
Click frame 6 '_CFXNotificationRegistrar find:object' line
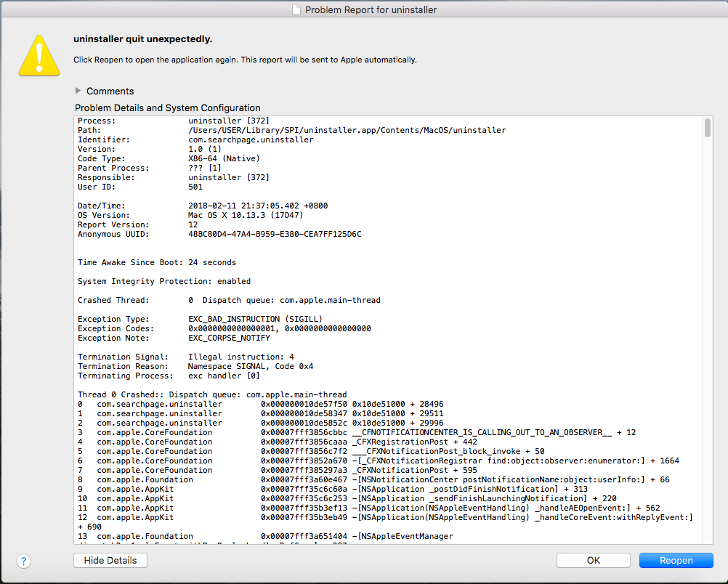click(379, 461)
